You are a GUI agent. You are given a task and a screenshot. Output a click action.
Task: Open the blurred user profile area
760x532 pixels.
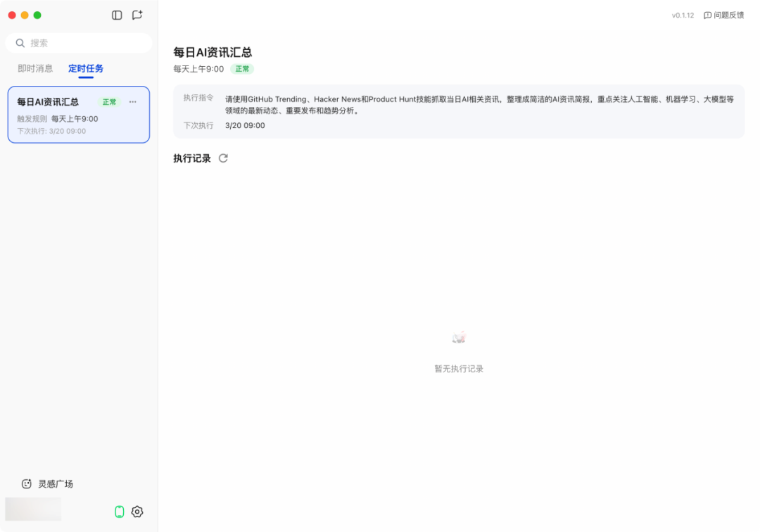[x=33, y=509]
